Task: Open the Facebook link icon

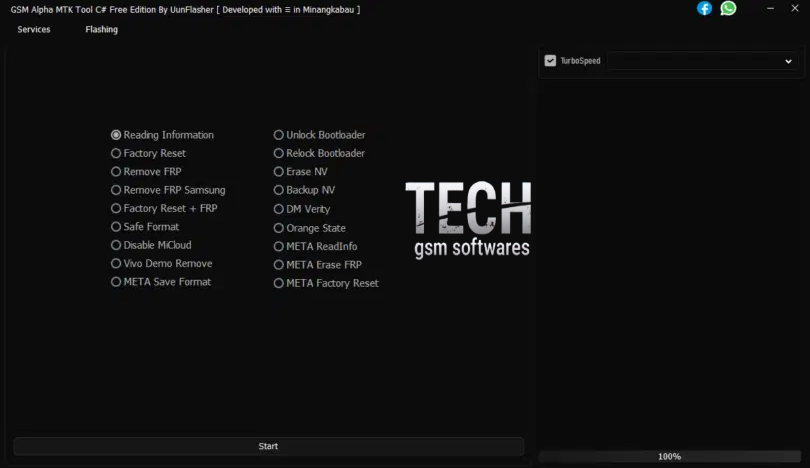Action: pyautogui.click(x=704, y=8)
